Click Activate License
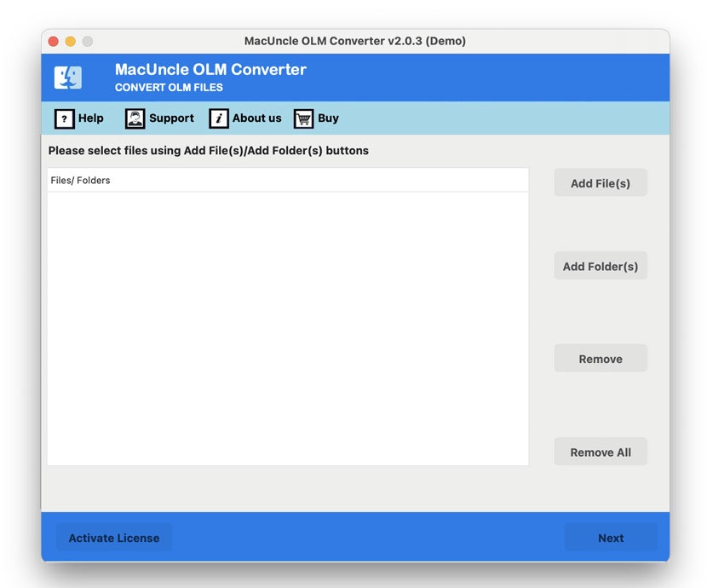 (113, 538)
